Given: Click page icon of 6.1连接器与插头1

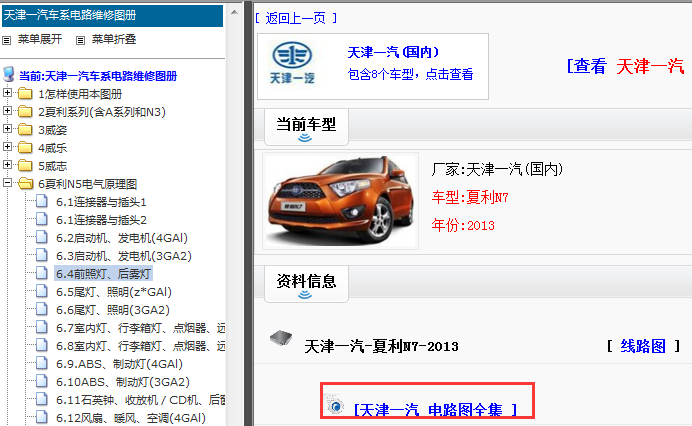Looking at the screenshot, I should [41, 201].
